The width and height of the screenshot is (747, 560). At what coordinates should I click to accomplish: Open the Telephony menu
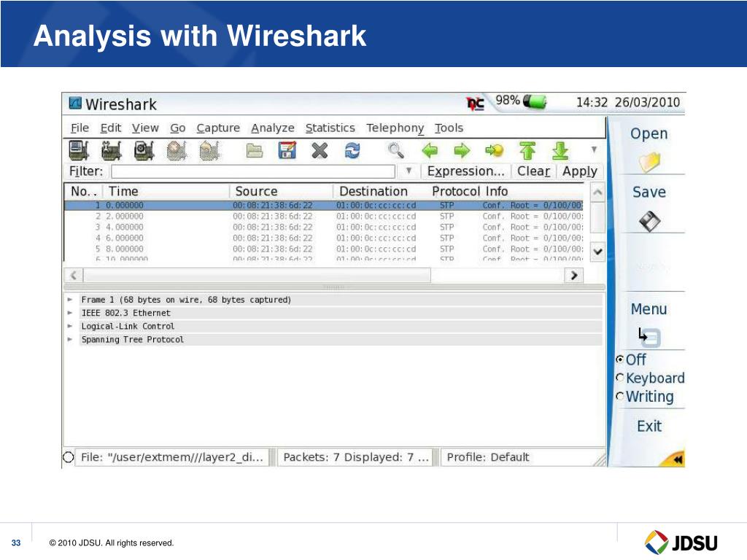pos(395,128)
